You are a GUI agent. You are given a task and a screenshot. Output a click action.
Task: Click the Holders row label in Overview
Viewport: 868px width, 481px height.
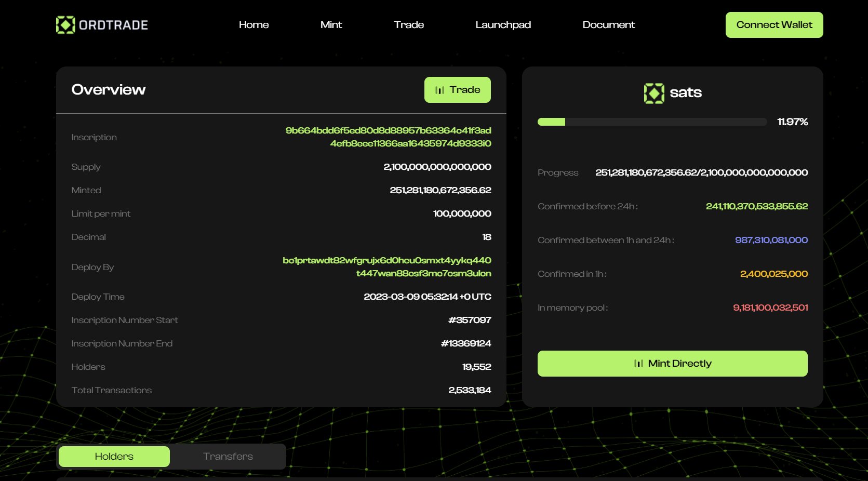[x=88, y=367]
